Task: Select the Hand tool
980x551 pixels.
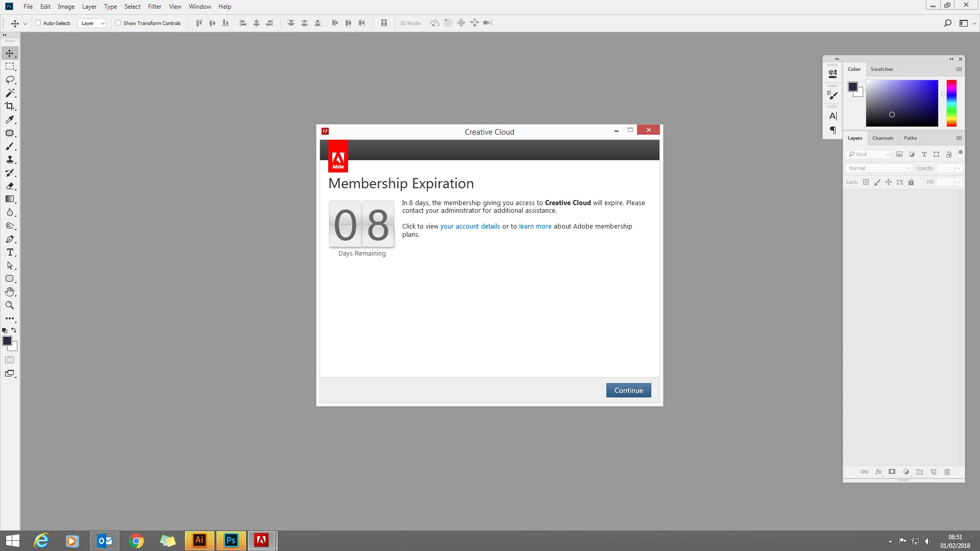Action: tap(10, 292)
